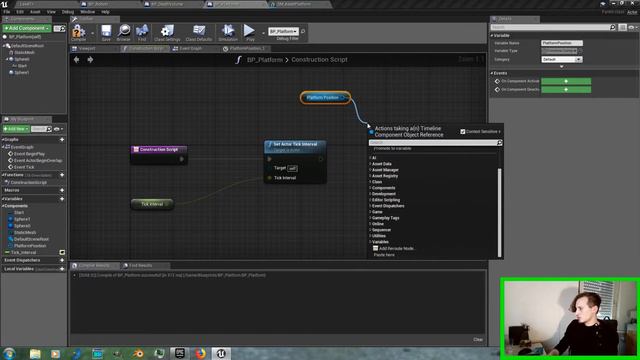The height and width of the screenshot is (360, 640).
Task: Open view options eye in My Blueprint
Action: click(x=58, y=129)
